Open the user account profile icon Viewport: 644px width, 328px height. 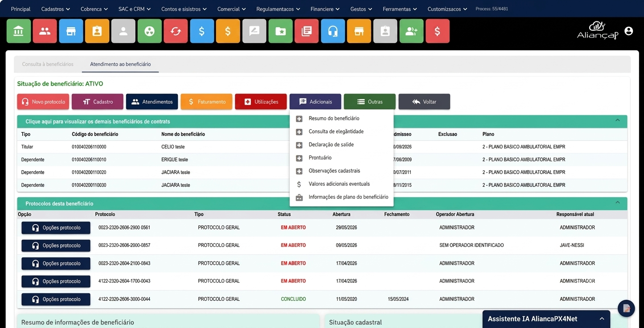tap(629, 31)
